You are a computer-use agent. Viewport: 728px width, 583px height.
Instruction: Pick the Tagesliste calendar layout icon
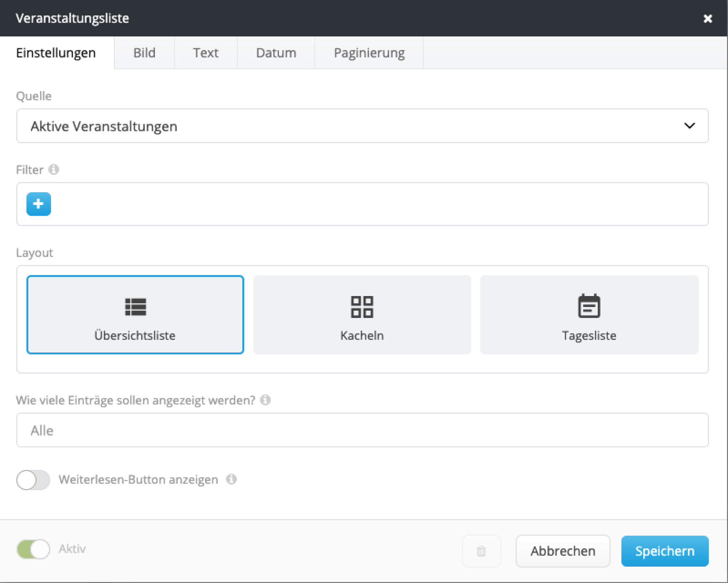(589, 306)
